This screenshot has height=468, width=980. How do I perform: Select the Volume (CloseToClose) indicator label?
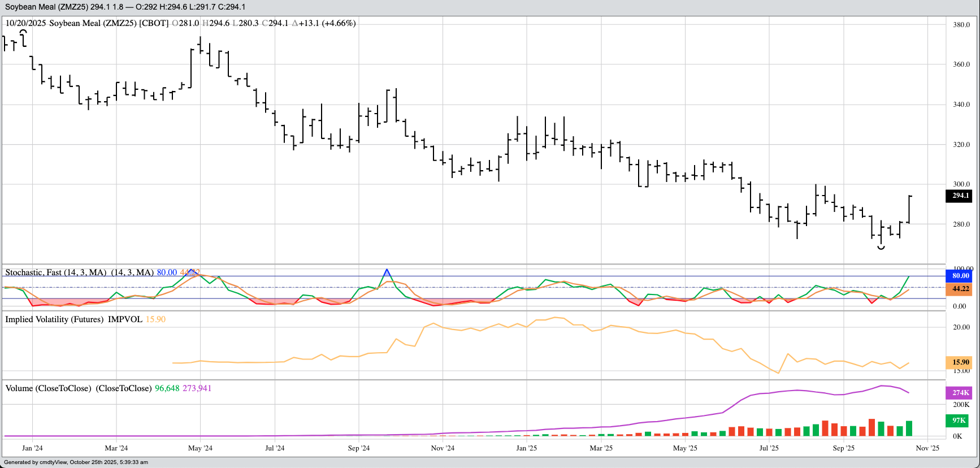(48, 388)
